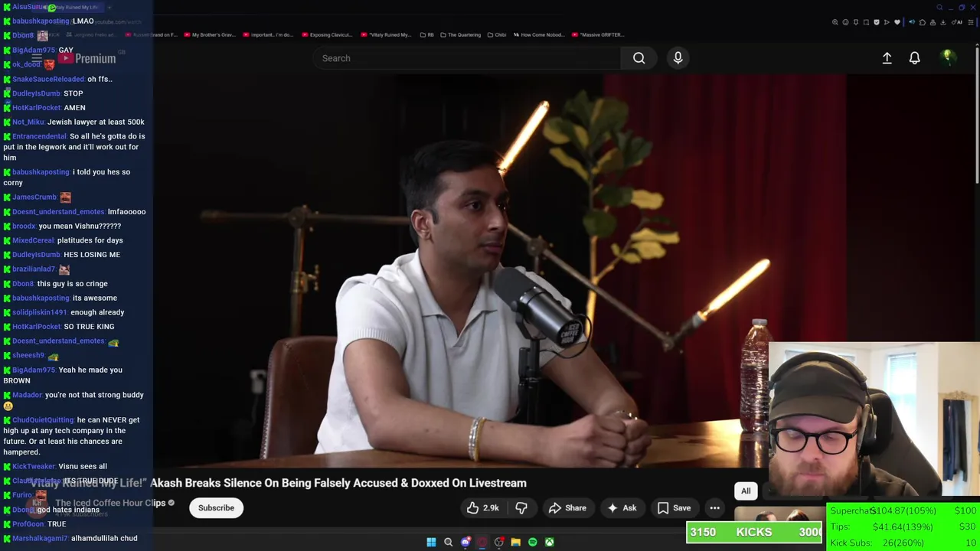980x551 pixels.
Task: Click the browser shield icon in toolbar
Action: [877, 22]
